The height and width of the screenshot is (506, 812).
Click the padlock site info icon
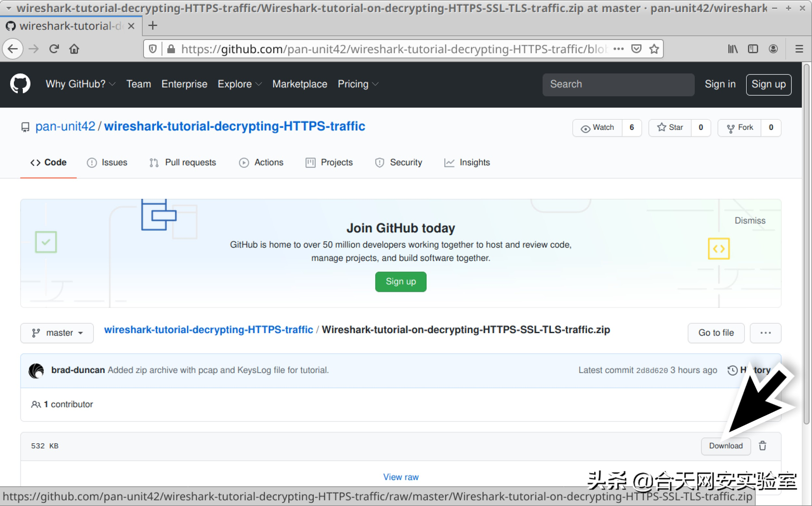[x=171, y=49]
